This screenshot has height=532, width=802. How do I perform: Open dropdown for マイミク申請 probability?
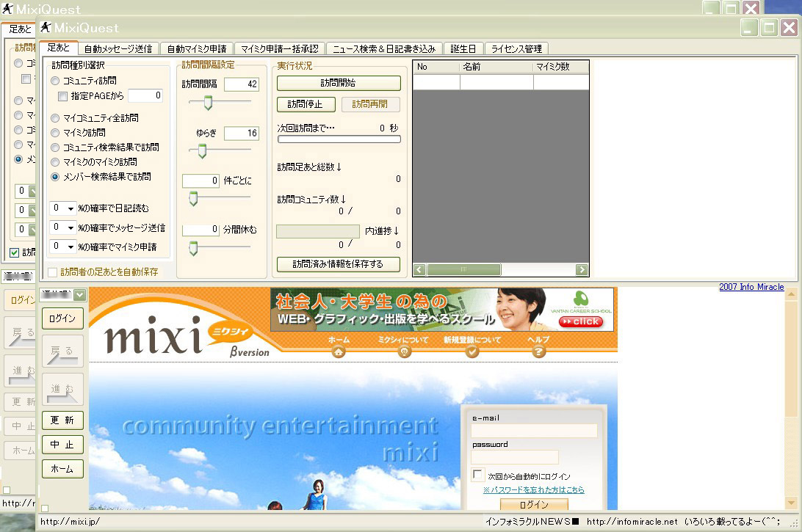(71, 247)
